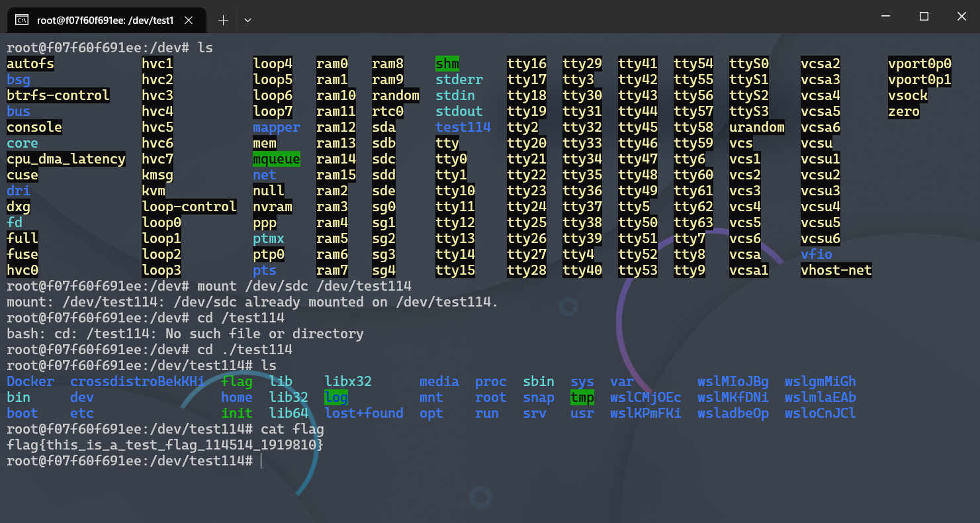The height and width of the screenshot is (523, 980).
Task: Click the highlighted 'log' entry
Action: [x=336, y=397]
